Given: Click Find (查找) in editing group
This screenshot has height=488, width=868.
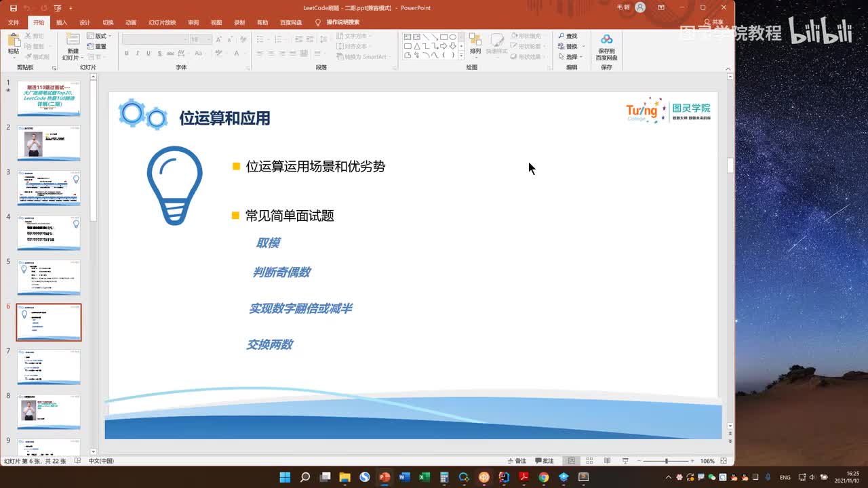Looking at the screenshot, I should [568, 36].
